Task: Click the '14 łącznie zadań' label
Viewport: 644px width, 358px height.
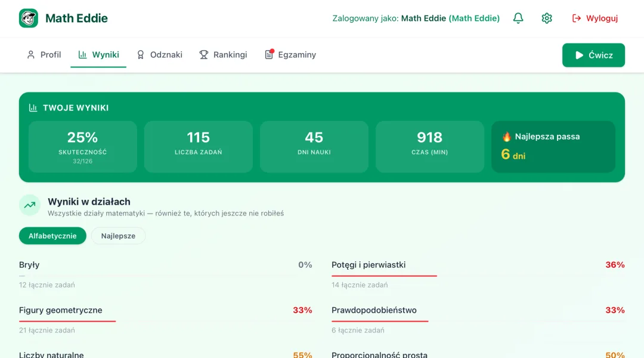Action: click(x=360, y=285)
